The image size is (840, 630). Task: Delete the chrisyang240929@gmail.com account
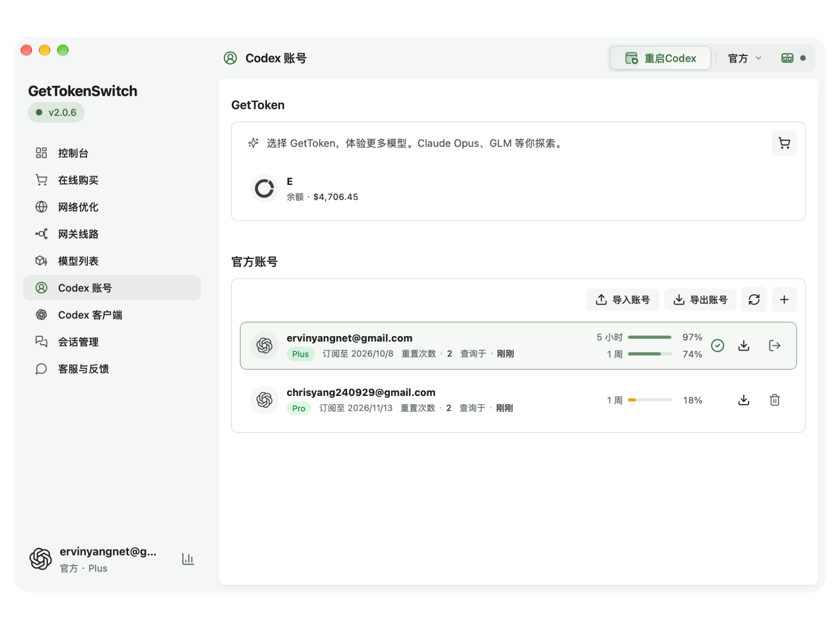click(774, 400)
